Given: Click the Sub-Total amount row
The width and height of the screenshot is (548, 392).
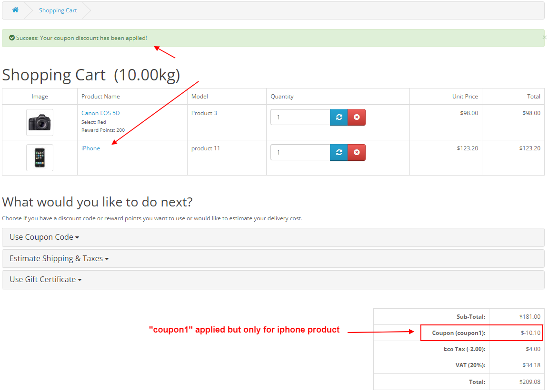Looking at the screenshot, I should coord(481,316).
